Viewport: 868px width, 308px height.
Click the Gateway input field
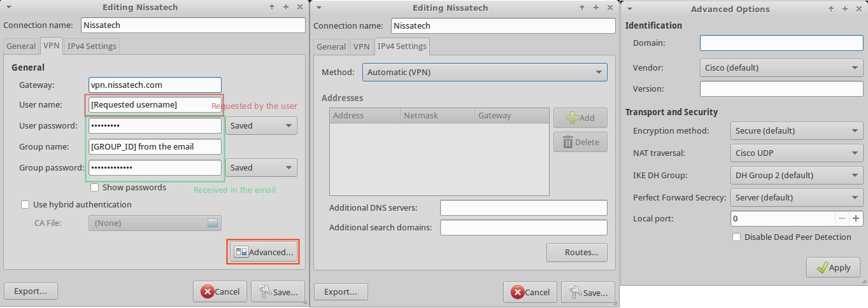pyautogui.click(x=155, y=85)
